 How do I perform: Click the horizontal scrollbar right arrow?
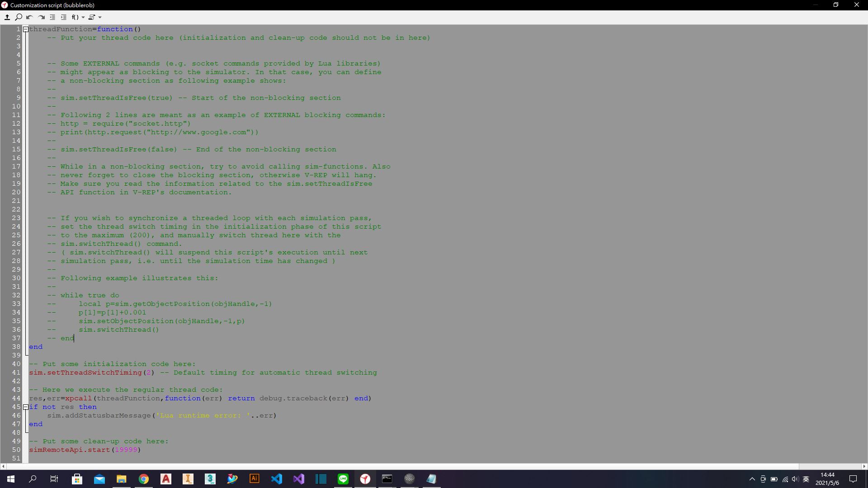tap(864, 466)
